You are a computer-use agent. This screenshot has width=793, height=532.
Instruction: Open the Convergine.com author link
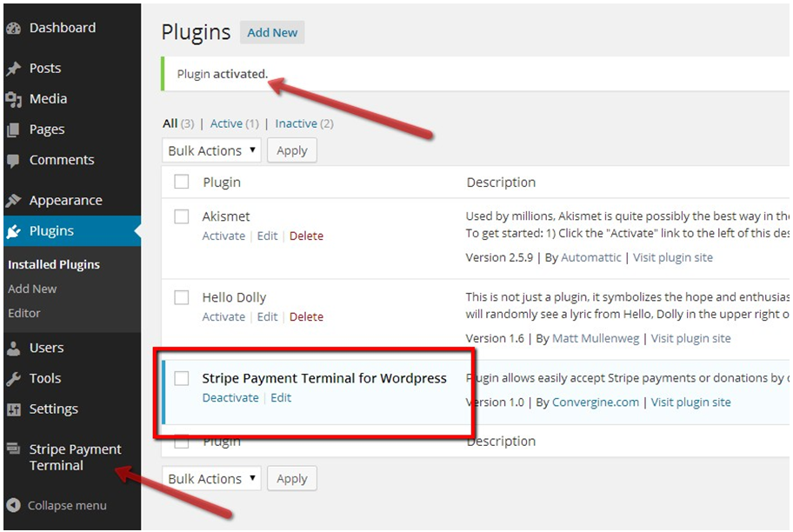(596, 402)
